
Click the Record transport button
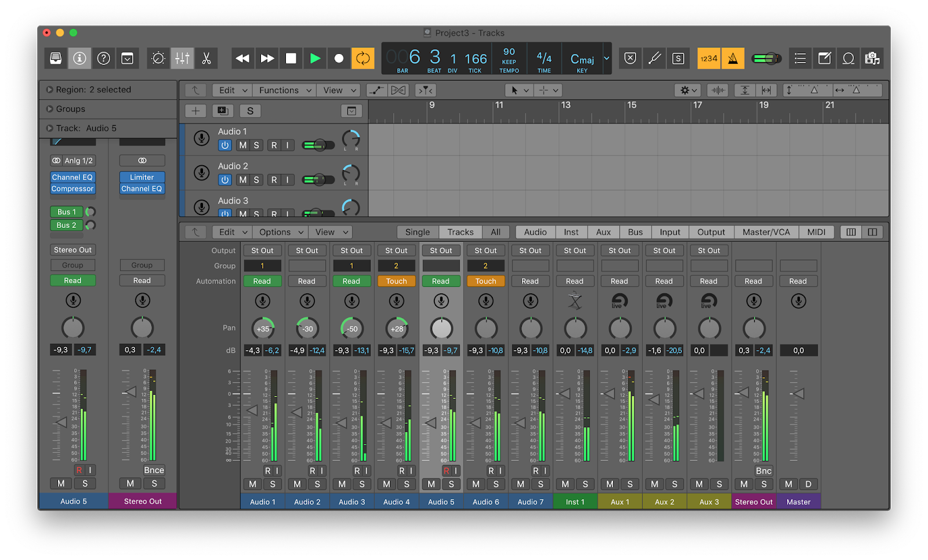tap(339, 58)
